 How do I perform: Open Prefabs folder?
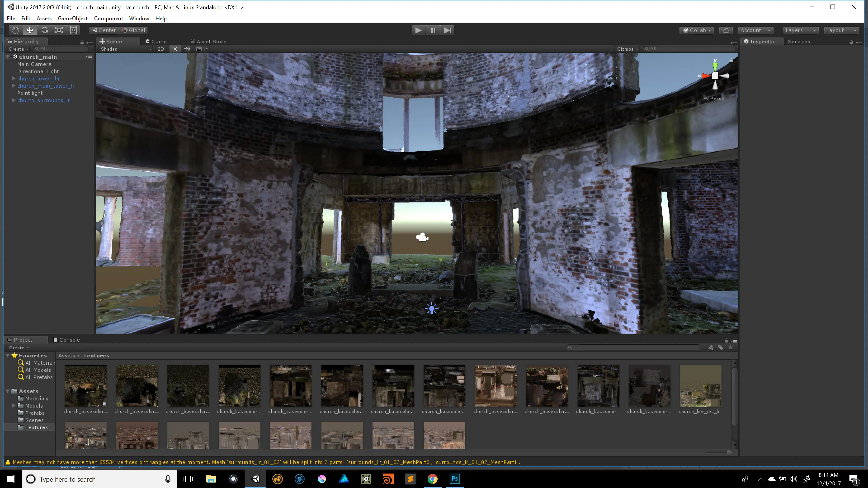tap(31, 413)
